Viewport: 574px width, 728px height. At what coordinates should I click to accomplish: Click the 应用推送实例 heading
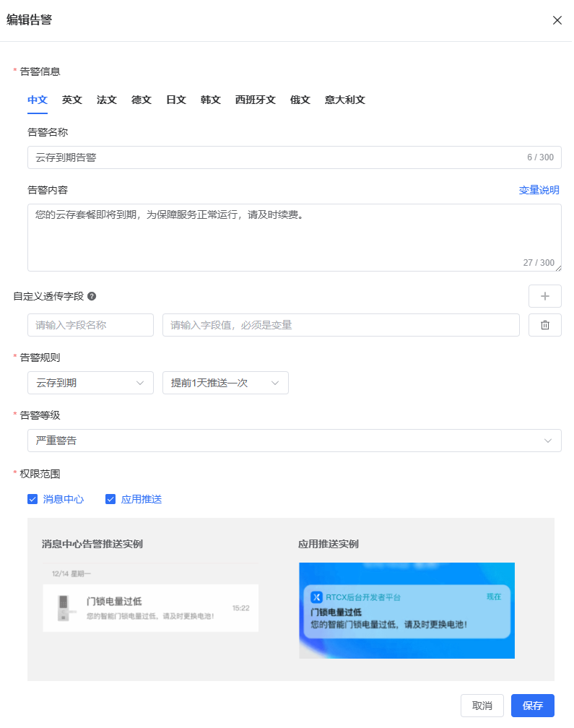329,544
